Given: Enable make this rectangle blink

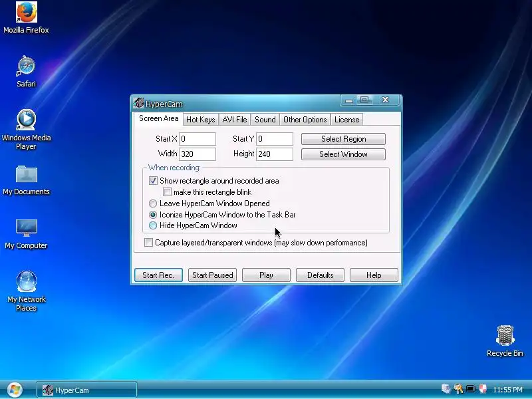Looking at the screenshot, I should tap(167, 192).
